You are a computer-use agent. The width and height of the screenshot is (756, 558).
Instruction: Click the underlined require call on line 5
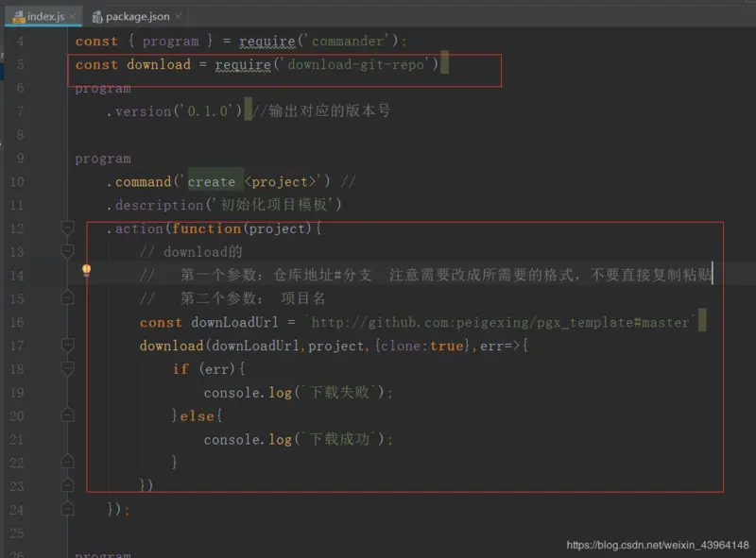click(243, 64)
